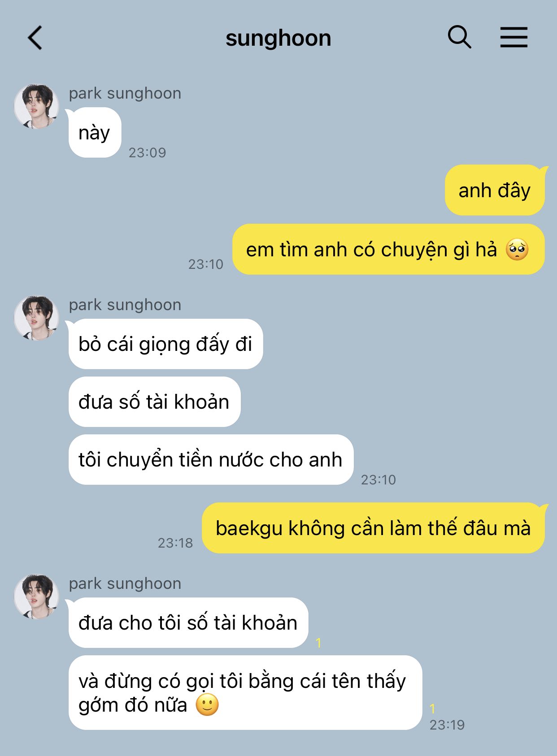Select the yellow 'anh đây' bubble

click(495, 190)
